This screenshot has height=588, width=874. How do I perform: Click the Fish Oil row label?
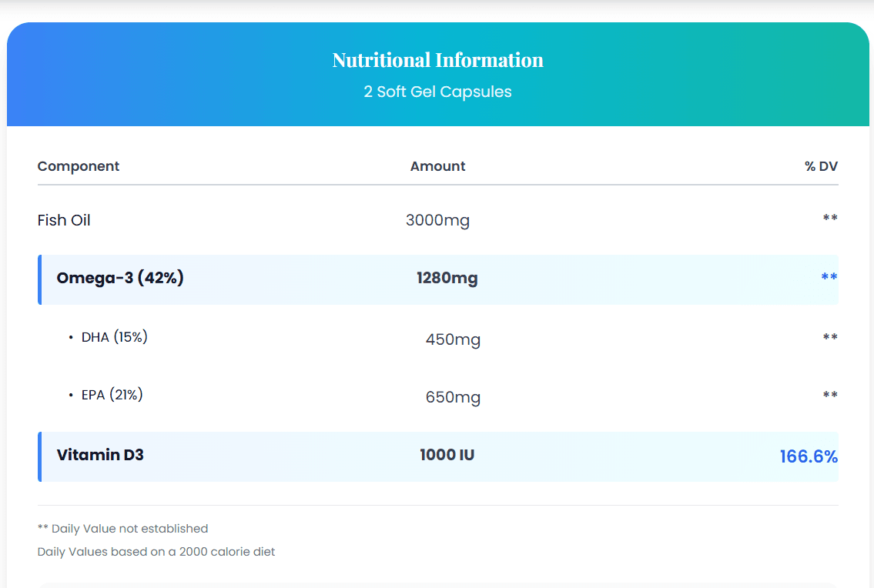click(x=64, y=220)
